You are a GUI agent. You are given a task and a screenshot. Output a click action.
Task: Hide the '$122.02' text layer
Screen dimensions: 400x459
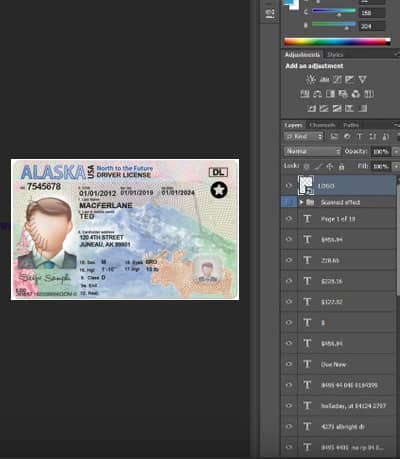tap(289, 302)
